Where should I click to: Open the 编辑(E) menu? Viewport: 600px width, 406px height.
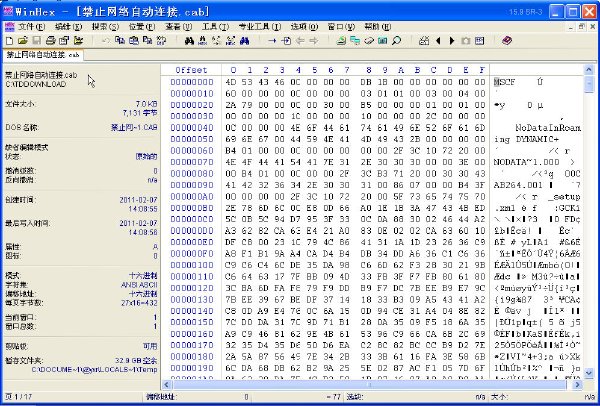(x=68, y=27)
